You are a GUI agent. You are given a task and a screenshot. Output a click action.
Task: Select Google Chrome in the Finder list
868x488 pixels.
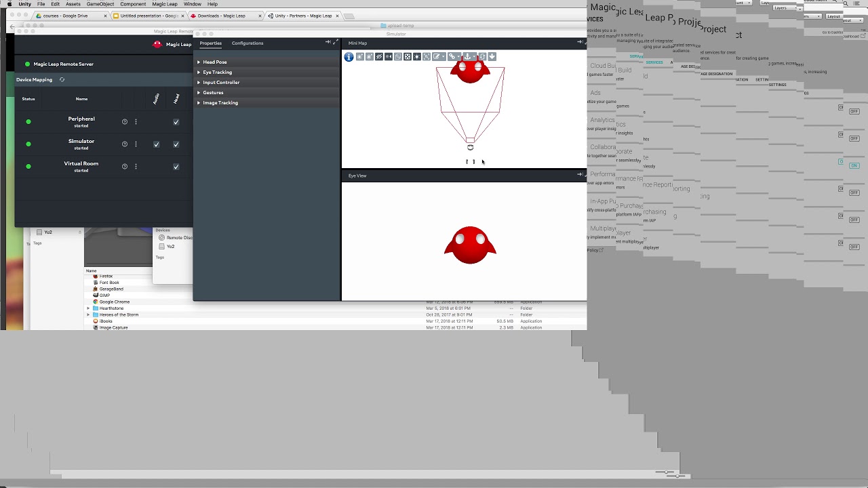pyautogui.click(x=115, y=302)
